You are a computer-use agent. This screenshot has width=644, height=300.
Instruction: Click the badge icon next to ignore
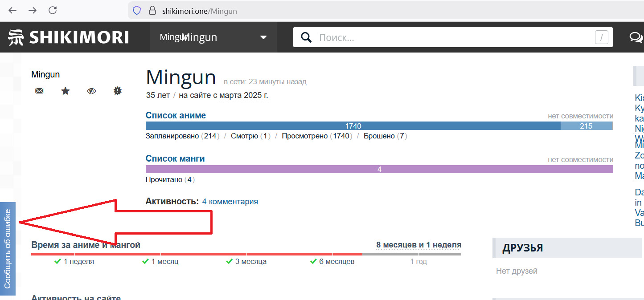118,91
